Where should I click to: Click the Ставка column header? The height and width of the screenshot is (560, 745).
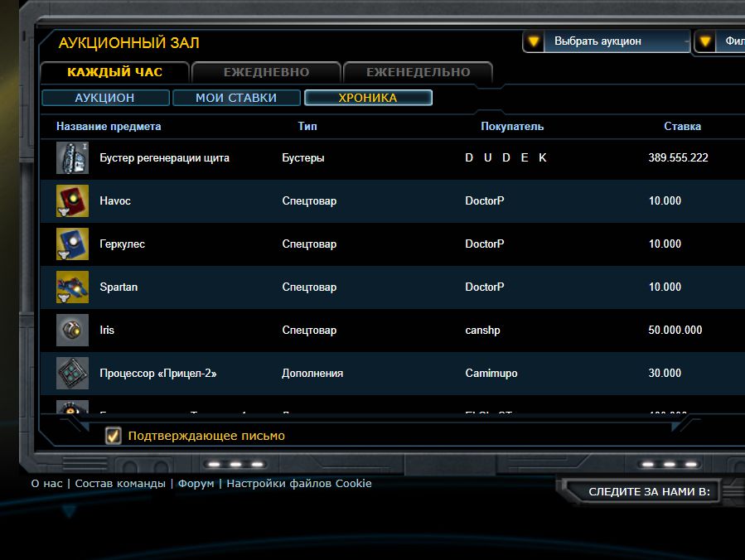682,127
